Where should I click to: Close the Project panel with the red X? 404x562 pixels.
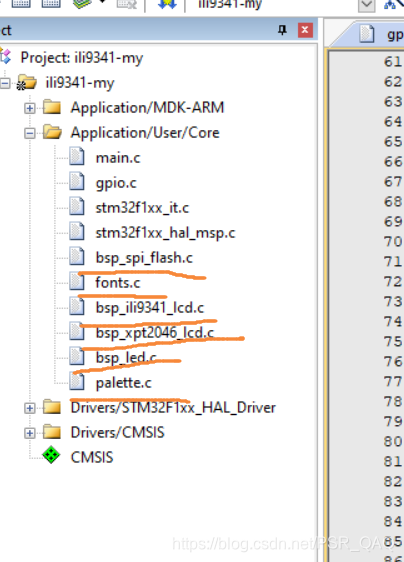tap(305, 30)
